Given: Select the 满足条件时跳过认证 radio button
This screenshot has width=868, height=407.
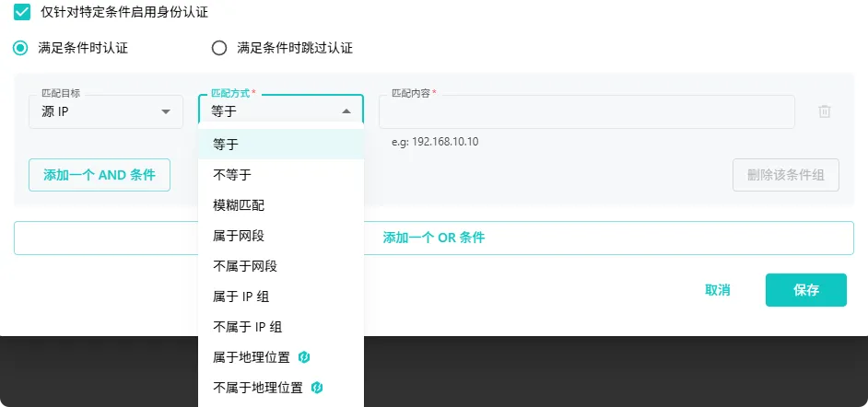Looking at the screenshot, I should tap(219, 48).
